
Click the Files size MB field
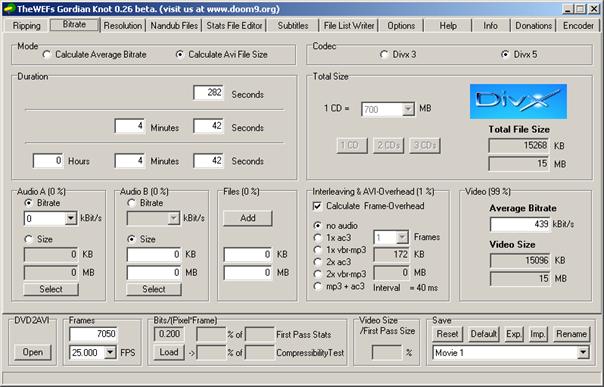pyautogui.click(x=248, y=273)
